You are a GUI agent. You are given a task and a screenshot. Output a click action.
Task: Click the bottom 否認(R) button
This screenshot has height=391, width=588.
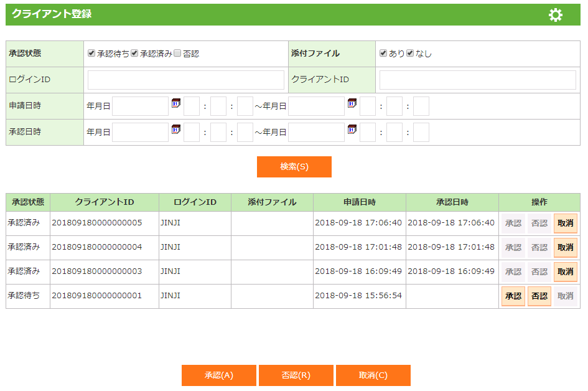(296, 375)
